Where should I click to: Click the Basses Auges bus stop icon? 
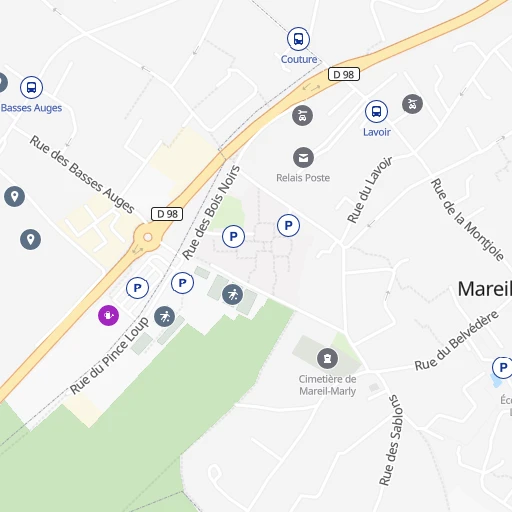31,87
